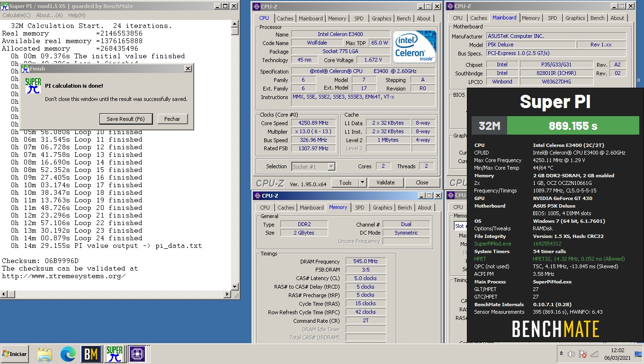Switch to About tab in top-left CPU-Z window

(x=424, y=18)
